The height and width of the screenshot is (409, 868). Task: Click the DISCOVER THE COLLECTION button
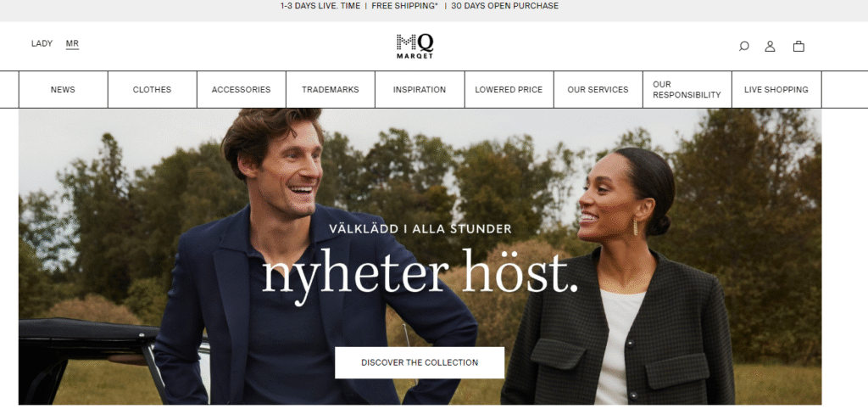(x=420, y=362)
